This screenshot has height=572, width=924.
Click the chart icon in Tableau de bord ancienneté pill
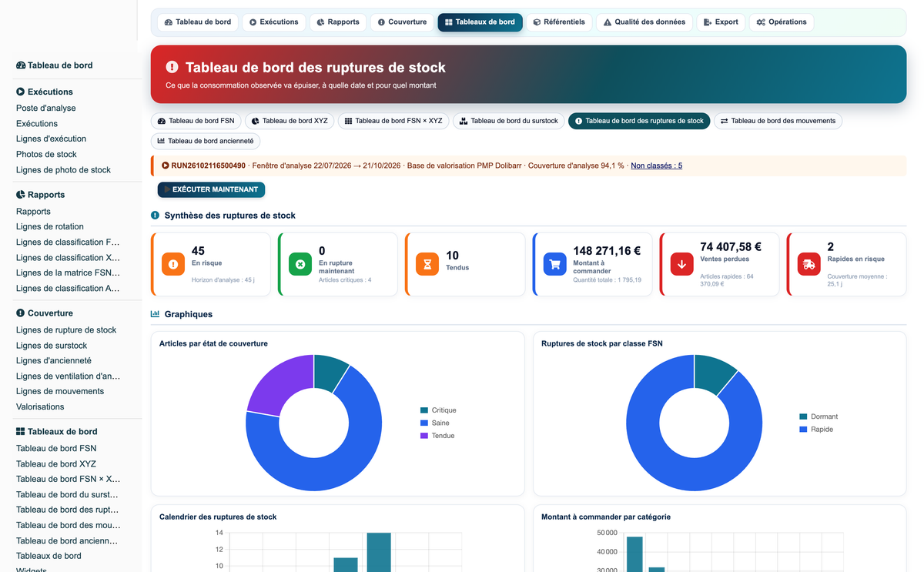162,141
